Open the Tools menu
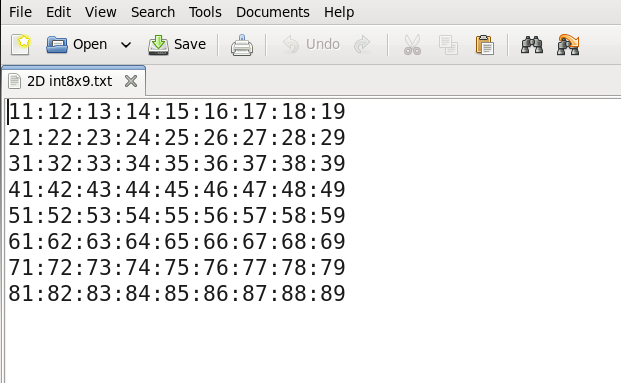The image size is (621, 383). [205, 12]
